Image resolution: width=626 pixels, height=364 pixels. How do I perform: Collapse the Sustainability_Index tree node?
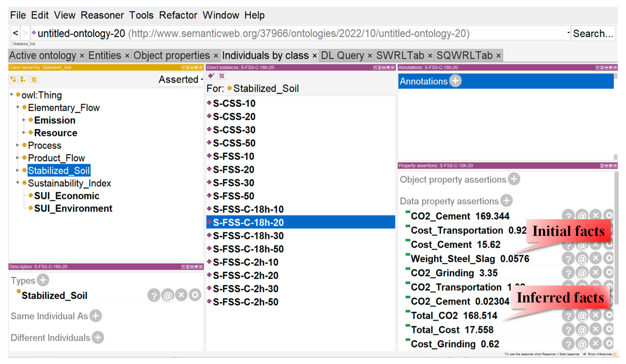tap(18, 183)
